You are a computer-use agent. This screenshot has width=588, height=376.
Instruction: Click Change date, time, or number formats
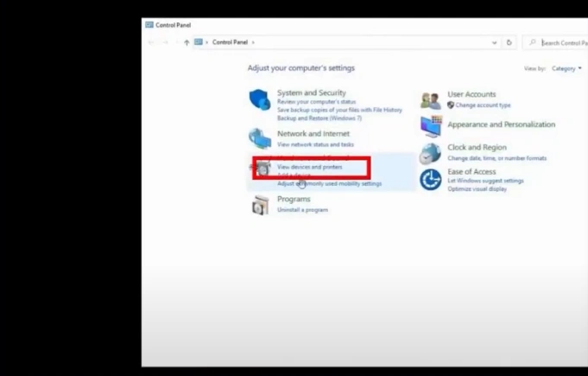click(x=496, y=158)
